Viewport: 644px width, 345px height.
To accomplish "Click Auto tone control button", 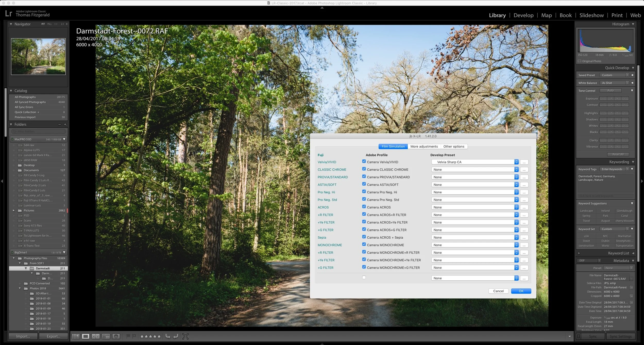I will [x=611, y=91].
